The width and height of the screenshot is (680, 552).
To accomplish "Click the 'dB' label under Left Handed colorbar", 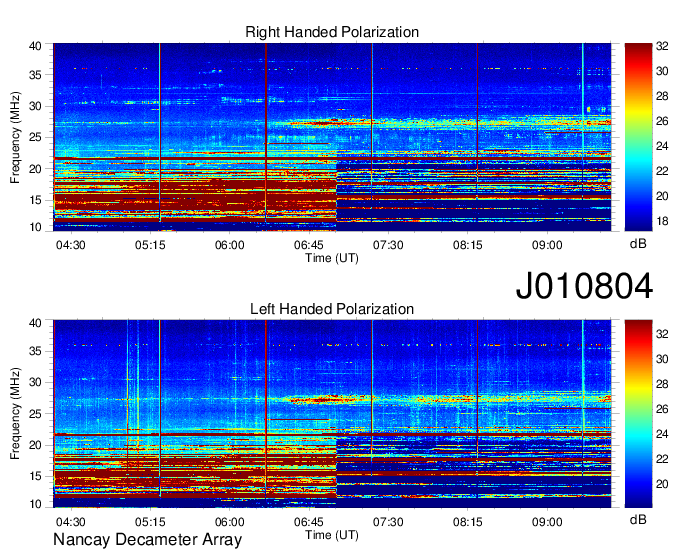I will click(638, 519).
